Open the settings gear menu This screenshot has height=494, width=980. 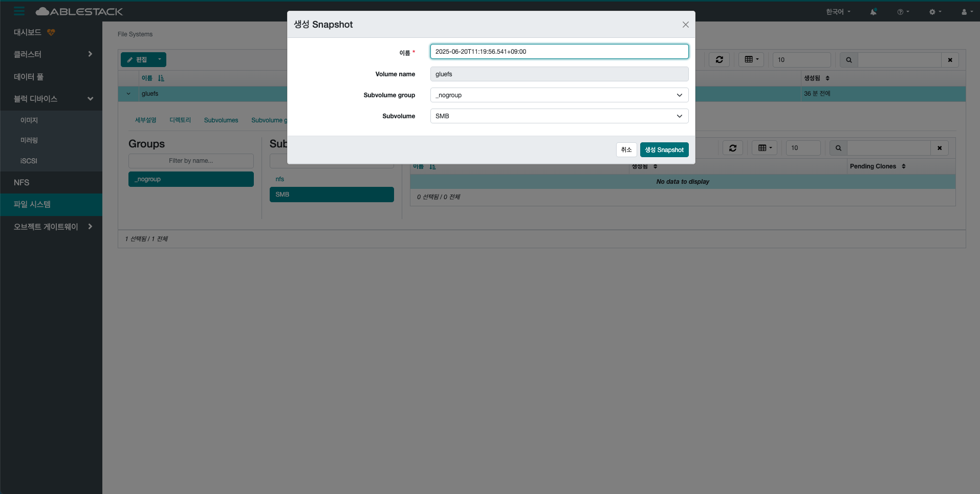(x=935, y=12)
